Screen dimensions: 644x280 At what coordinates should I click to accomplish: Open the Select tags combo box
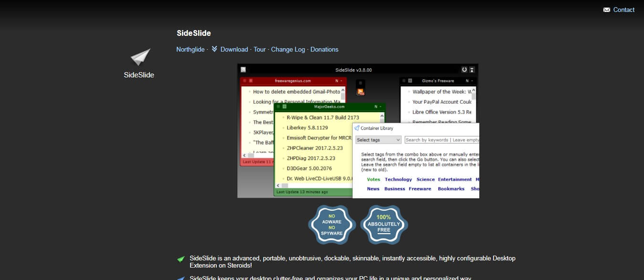coord(378,140)
